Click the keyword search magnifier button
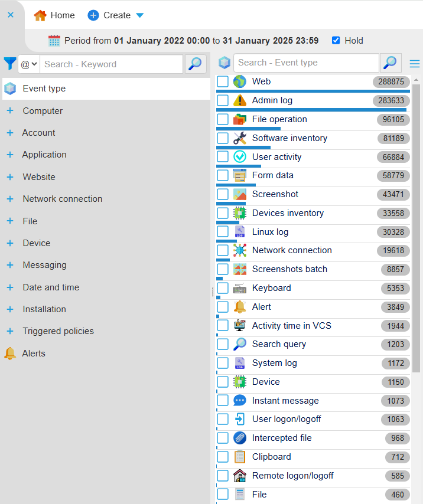 coord(196,64)
